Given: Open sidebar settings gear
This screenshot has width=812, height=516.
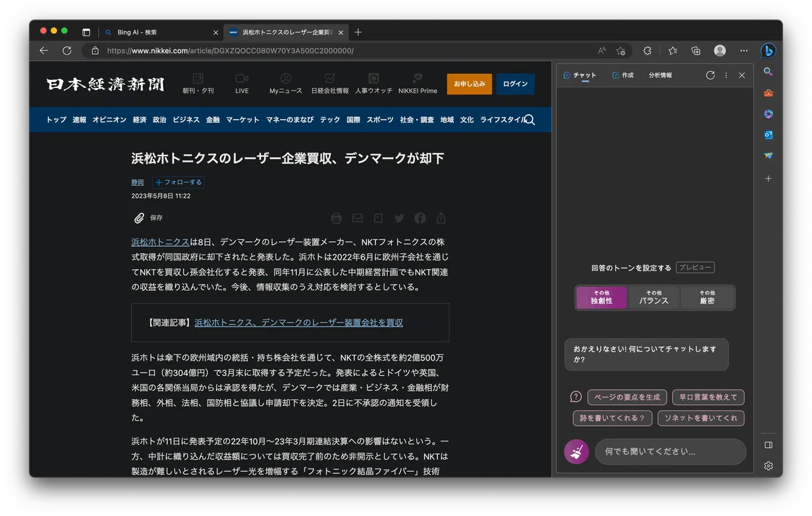Looking at the screenshot, I should pyautogui.click(x=768, y=466).
